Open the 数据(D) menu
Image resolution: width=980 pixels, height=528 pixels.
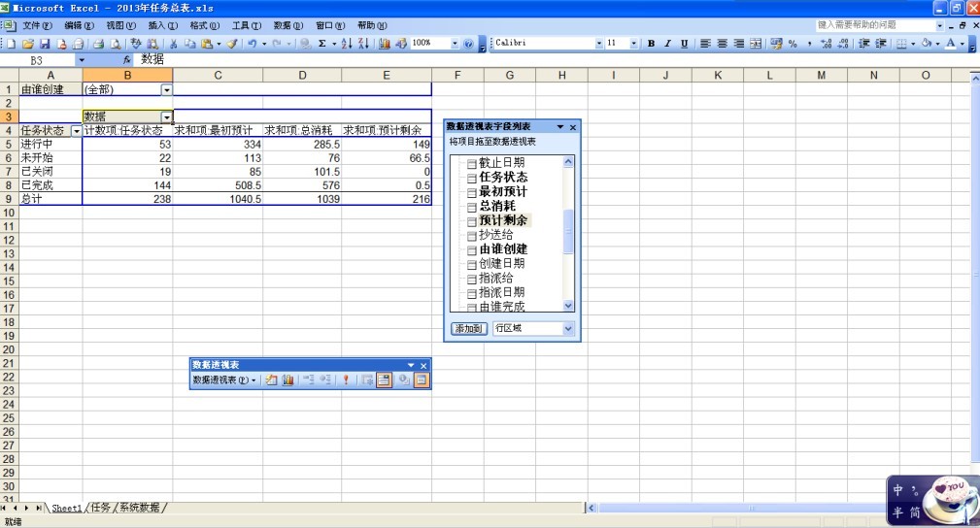287,25
